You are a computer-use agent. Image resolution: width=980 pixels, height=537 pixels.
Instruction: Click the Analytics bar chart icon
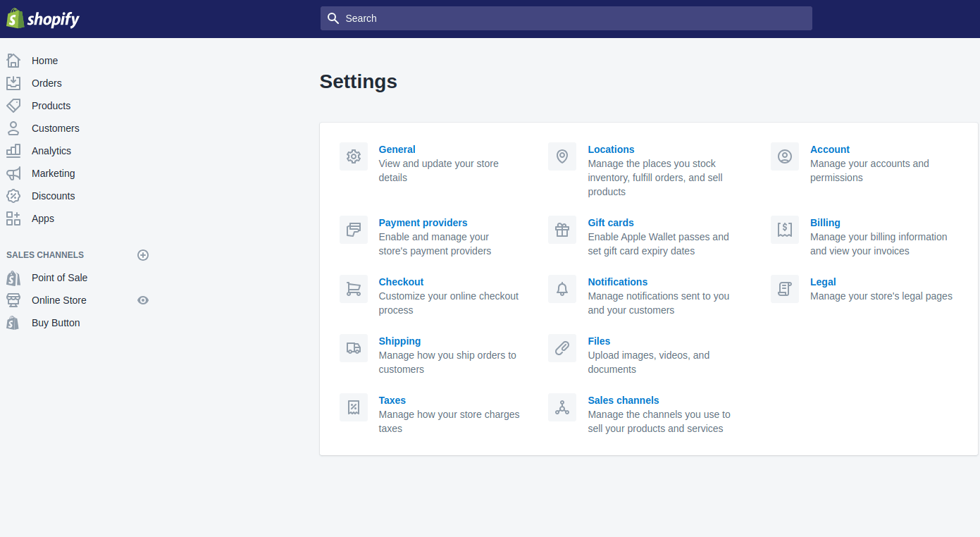pyautogui.click(x=13, y=151)
